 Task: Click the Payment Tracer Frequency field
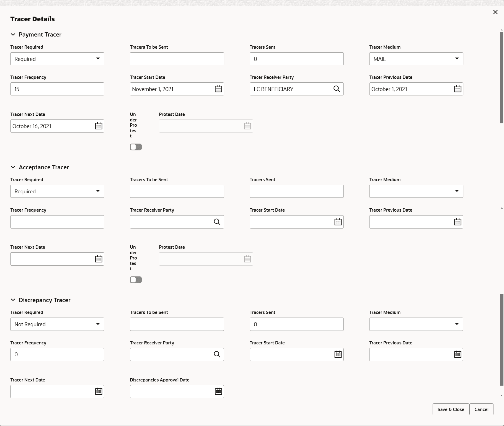coord(57,89)
